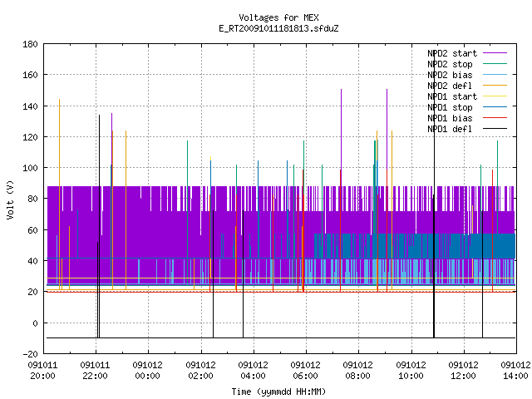Click the y-axis tick value 80
The width and height of the screenshot is (532, 399).
33,199
